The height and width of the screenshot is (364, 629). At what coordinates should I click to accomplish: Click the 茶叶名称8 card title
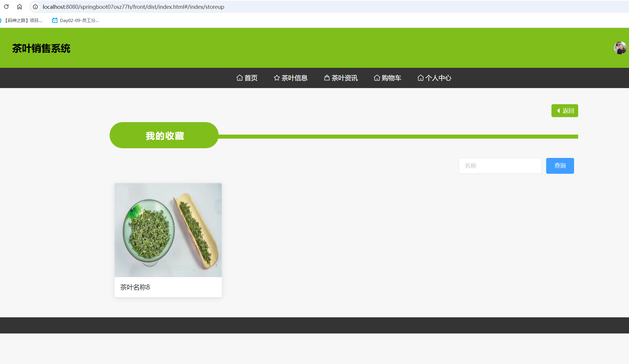135,287
